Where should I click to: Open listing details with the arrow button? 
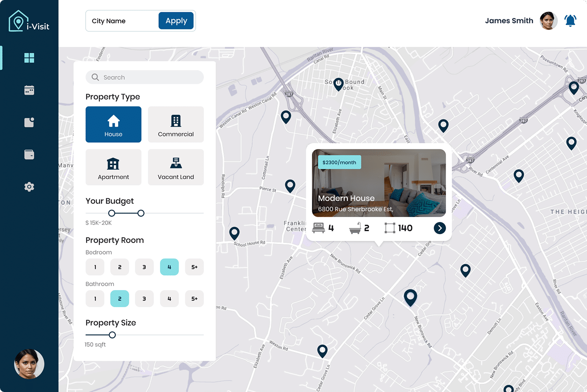[x=440, y=228]
